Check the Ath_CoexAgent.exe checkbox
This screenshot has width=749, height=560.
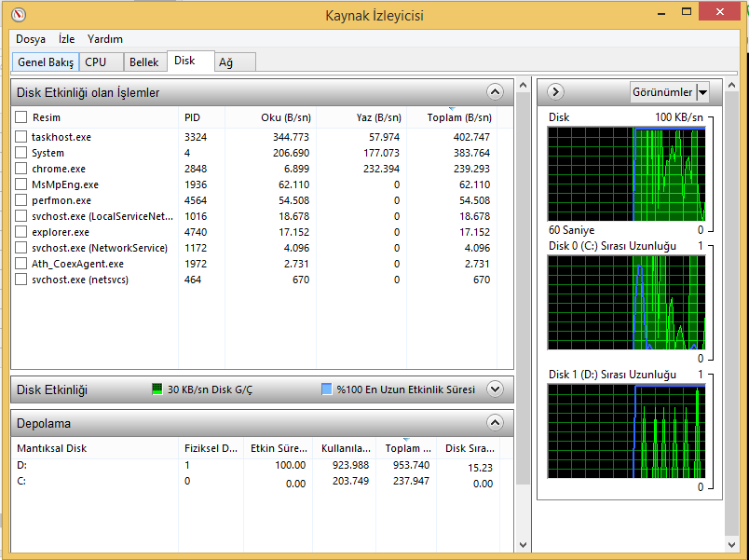click(x=20, y=264)
